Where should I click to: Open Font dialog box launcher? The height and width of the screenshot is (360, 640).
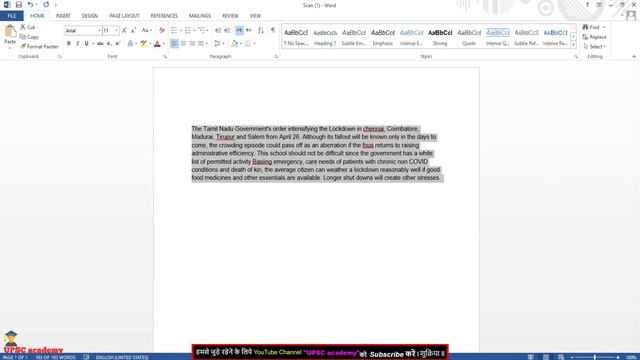point(165,57)
